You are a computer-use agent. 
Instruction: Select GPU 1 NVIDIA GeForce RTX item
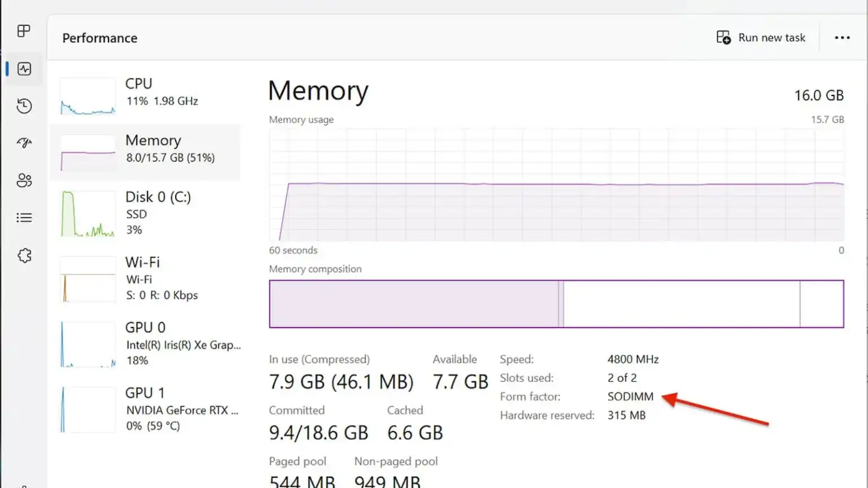181,409
